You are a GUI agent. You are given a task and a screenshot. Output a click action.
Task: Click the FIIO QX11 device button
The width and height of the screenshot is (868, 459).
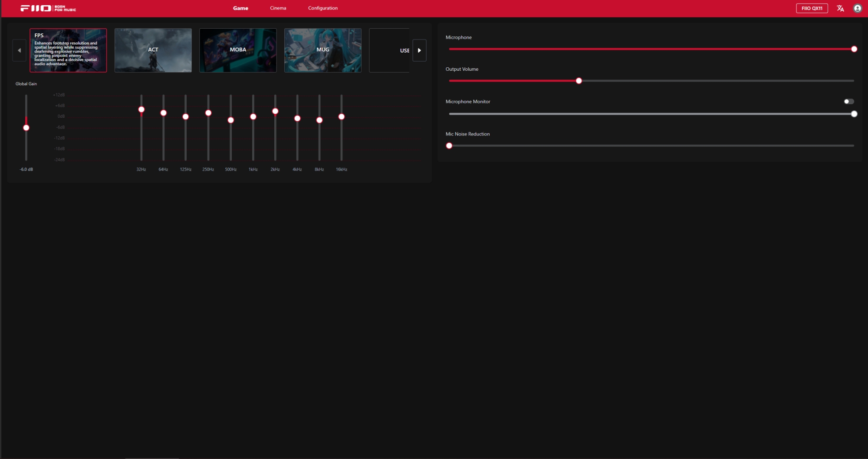click(812, 8)
